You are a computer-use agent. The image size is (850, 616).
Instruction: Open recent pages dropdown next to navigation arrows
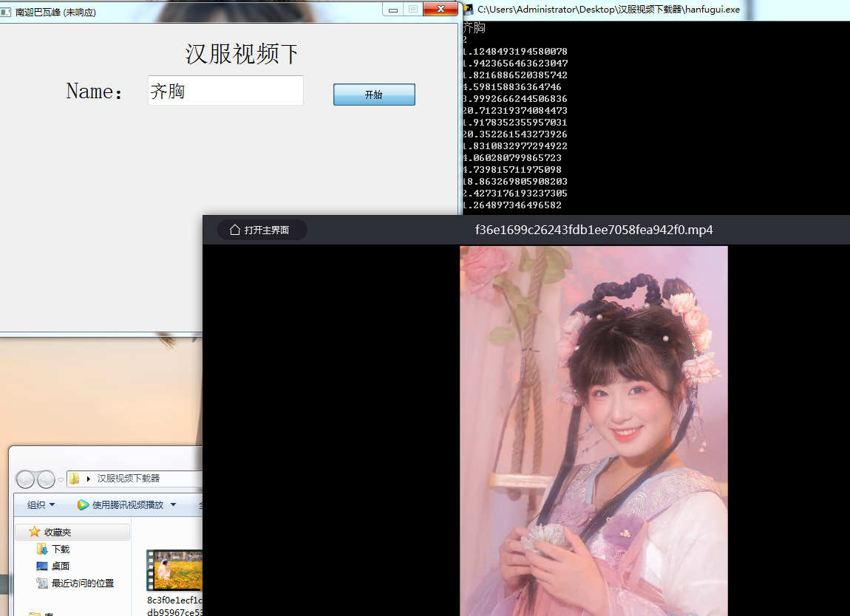pyautogui.click(x=61, y=479)
